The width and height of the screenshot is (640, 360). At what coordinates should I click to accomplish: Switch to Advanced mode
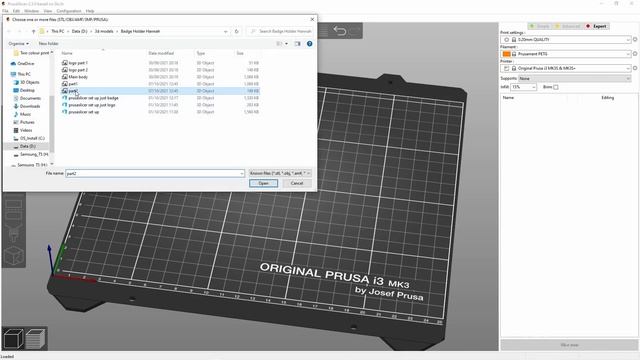567,26
